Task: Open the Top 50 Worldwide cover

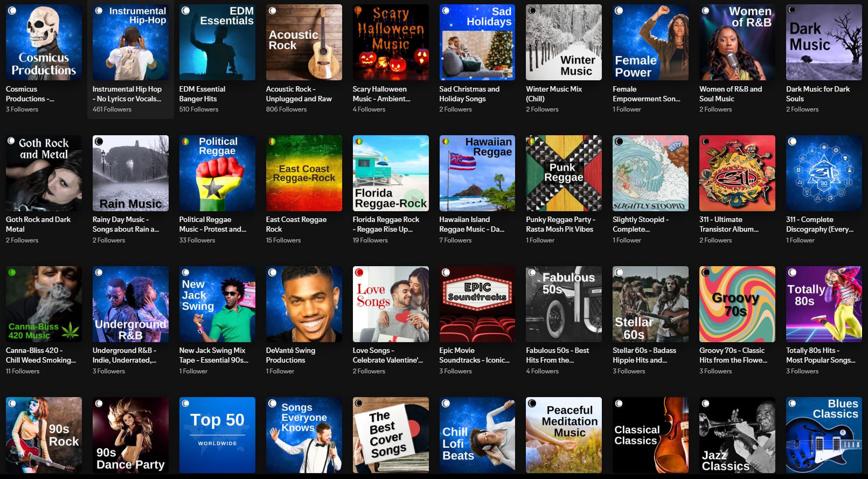Action: [217, 435]
